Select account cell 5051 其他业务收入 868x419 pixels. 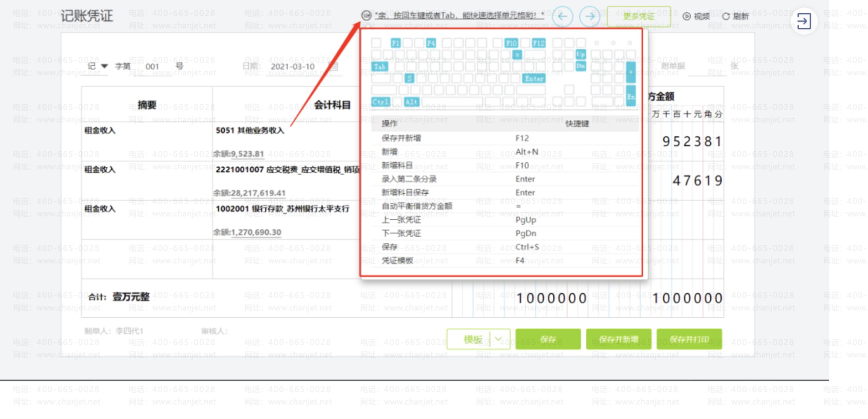click(250, 130)
